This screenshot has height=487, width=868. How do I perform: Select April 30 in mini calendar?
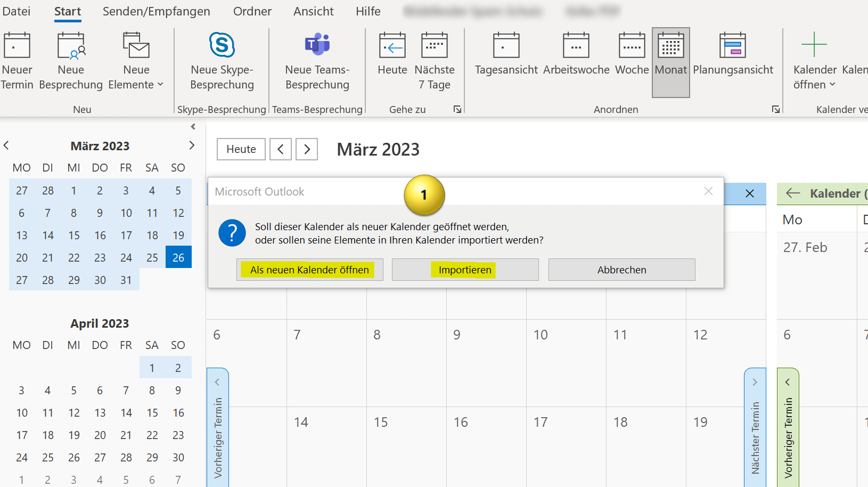[x=178, y=457]
